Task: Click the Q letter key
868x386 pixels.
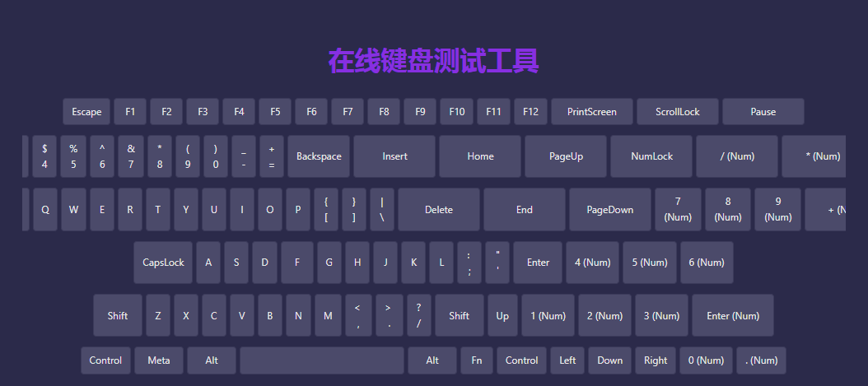Action: (x=45, y=210)
